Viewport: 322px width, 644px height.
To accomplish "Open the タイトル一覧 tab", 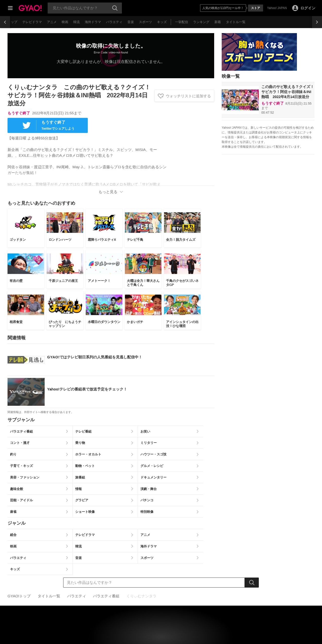I will click(236, 22).
